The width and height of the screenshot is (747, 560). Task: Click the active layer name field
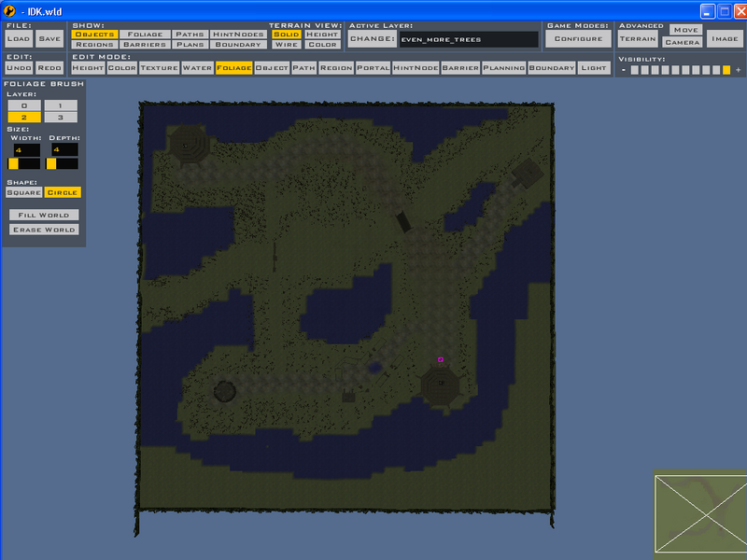(469, 39)
